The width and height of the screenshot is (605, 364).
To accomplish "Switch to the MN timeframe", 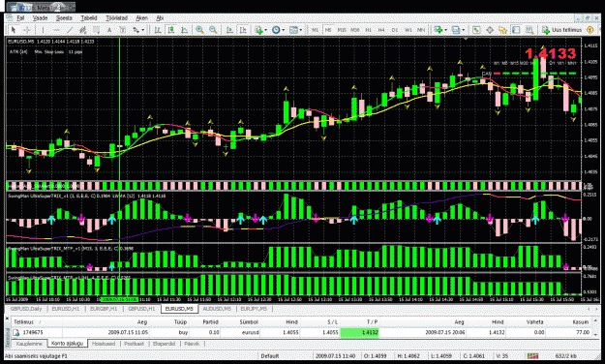I will tap(421, 30).
